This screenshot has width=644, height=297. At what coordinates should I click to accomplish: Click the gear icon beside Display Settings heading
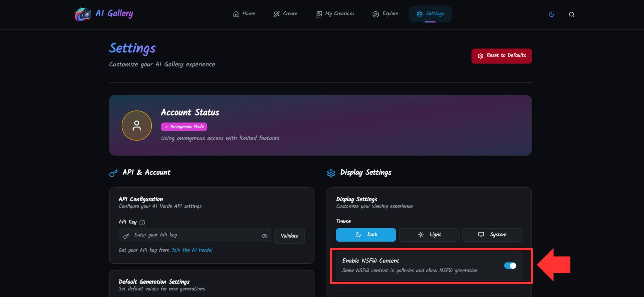click(331, 173)
